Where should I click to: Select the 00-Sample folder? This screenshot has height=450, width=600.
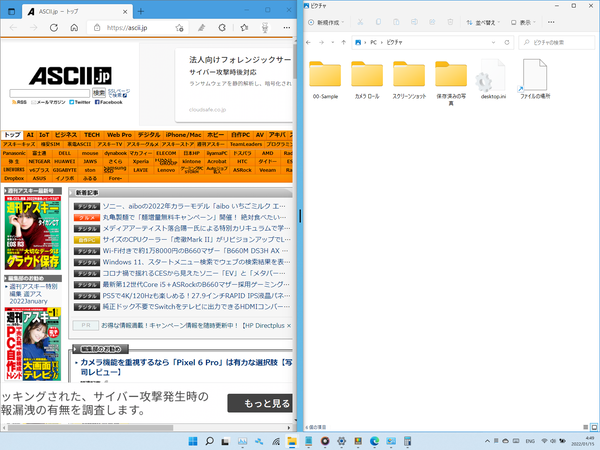[x=325, y=80]
